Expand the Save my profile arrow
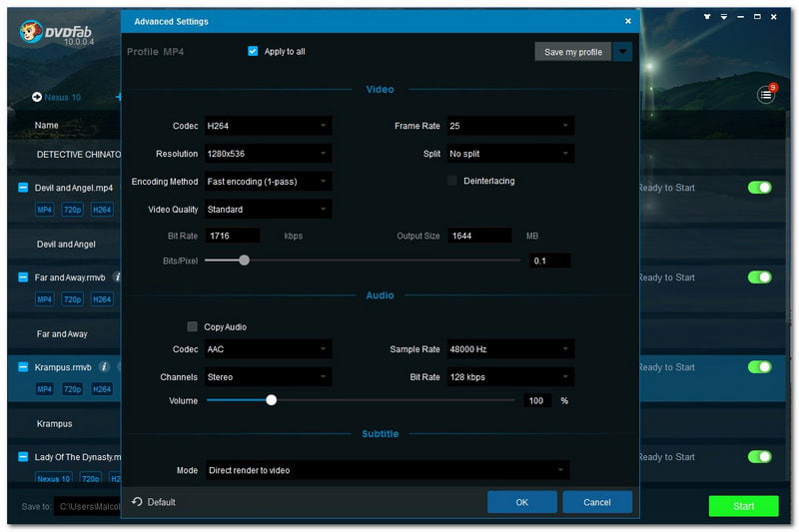This screenshot has width=799, height=532. 623,52
